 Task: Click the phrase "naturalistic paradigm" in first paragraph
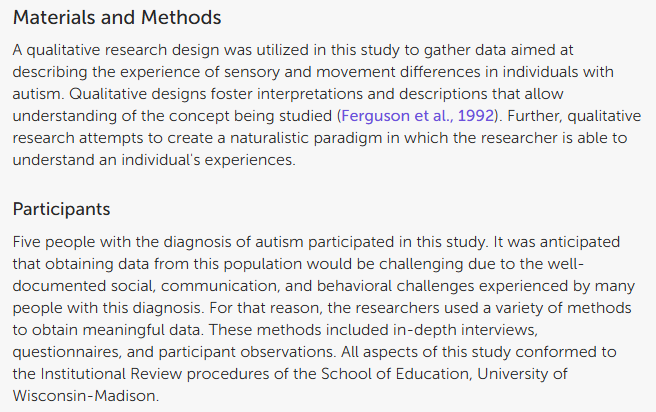point(338,140)
